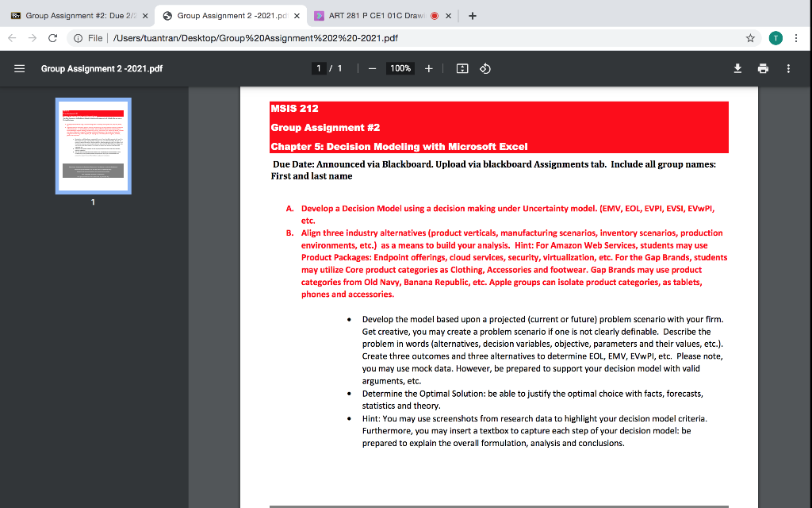
Task: Download the Group Assignment 2 PDF
Action: click(x=737, y=69)
